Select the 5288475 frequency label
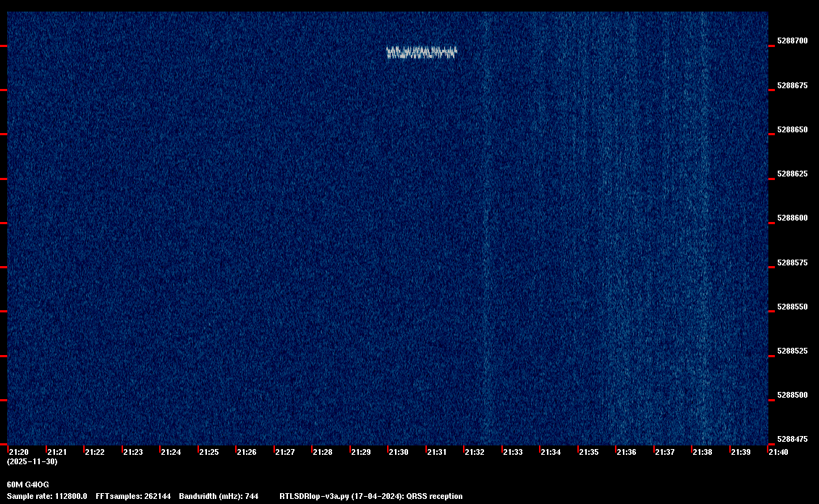The height and width of the screenshot is (504, 819). 792,439
